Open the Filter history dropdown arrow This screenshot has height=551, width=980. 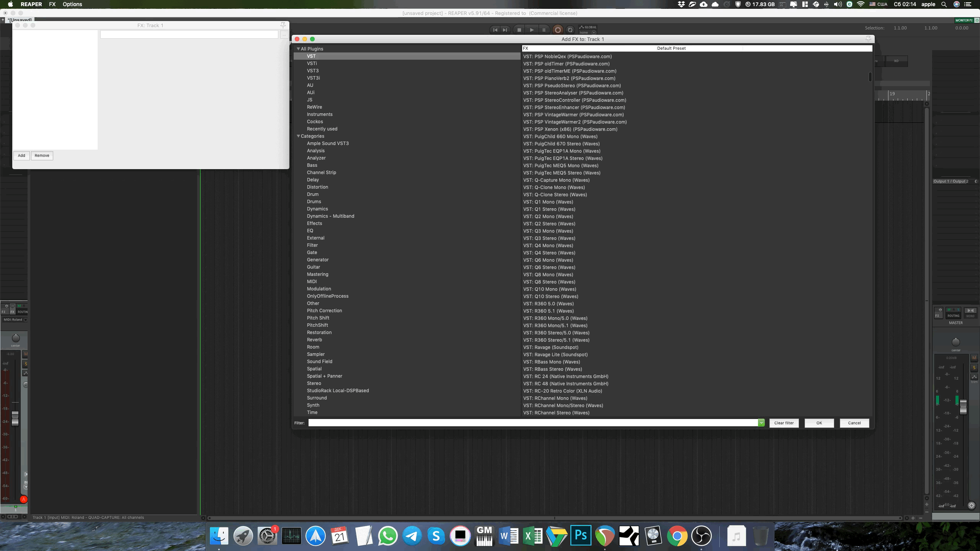pos(761,422)
